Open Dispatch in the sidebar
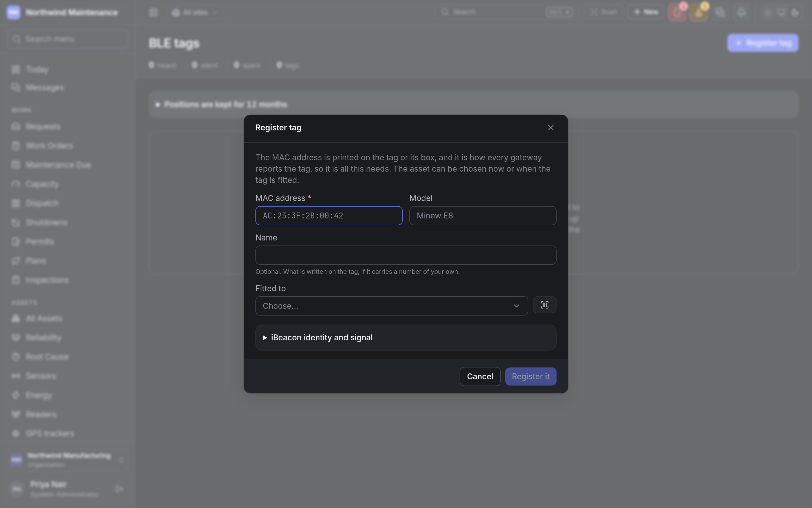Image resolution: width=812 pixels, height=508 pixels. (67, 203)
